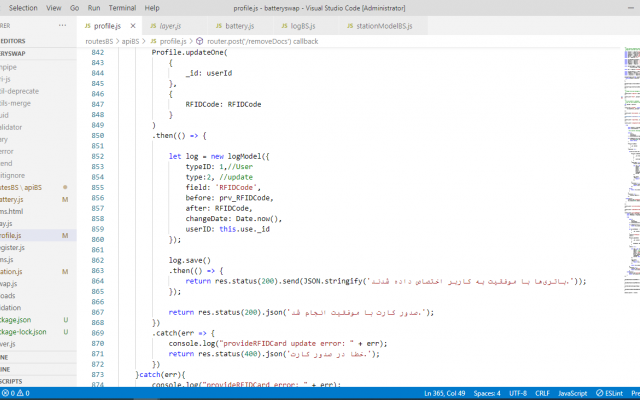Image resolution: width=640 pixels, height=400 pixels.
Task: Select routesBS in the breadcrumb path
Action: point(99,41)
